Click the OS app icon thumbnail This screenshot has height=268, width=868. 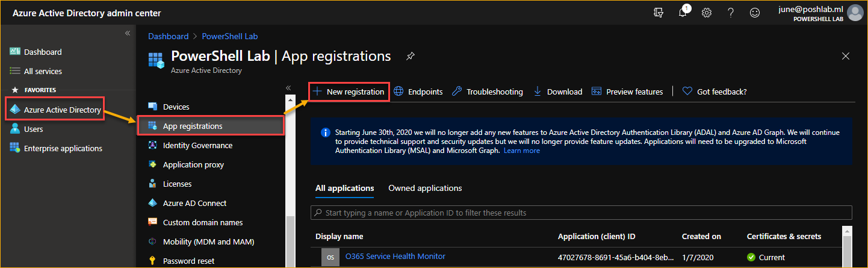[x=330, y=257]
